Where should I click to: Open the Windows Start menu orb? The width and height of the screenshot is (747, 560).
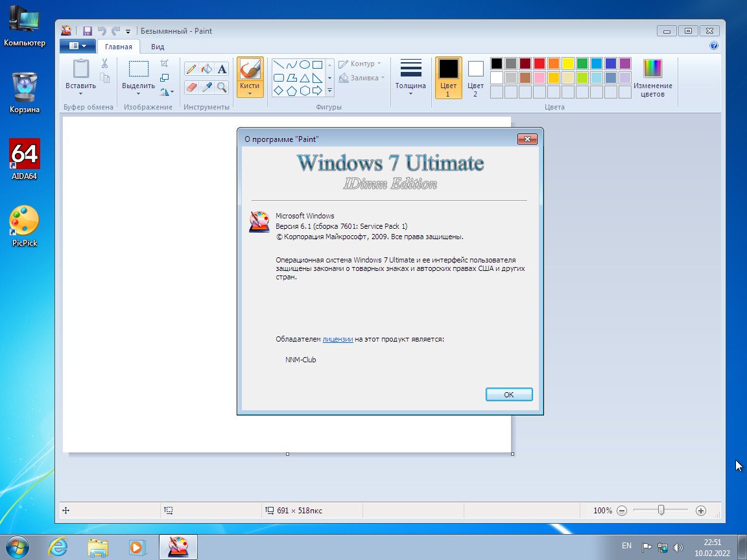18,547
